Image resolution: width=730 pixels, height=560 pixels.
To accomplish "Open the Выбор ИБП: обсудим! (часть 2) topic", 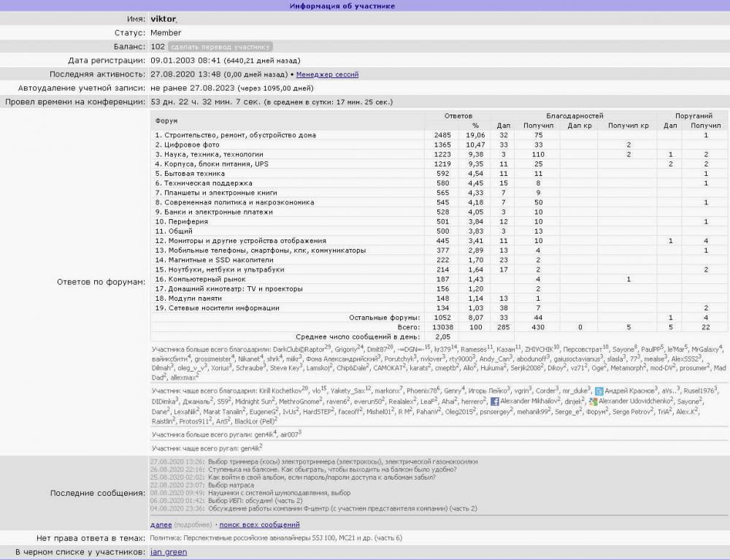I will click(255, 501).
